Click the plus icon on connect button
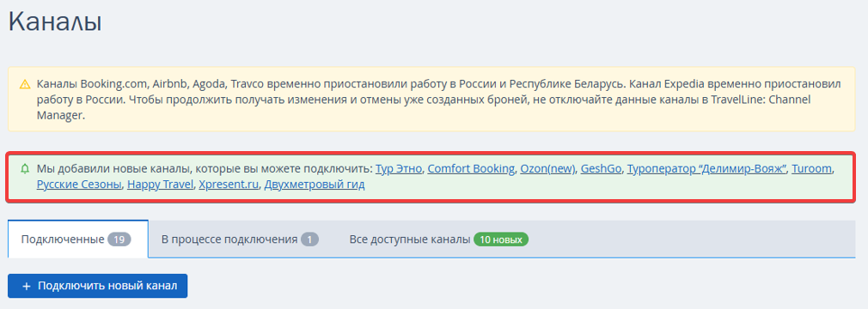The width and height of the screenshot is (868, 309). 26,287
